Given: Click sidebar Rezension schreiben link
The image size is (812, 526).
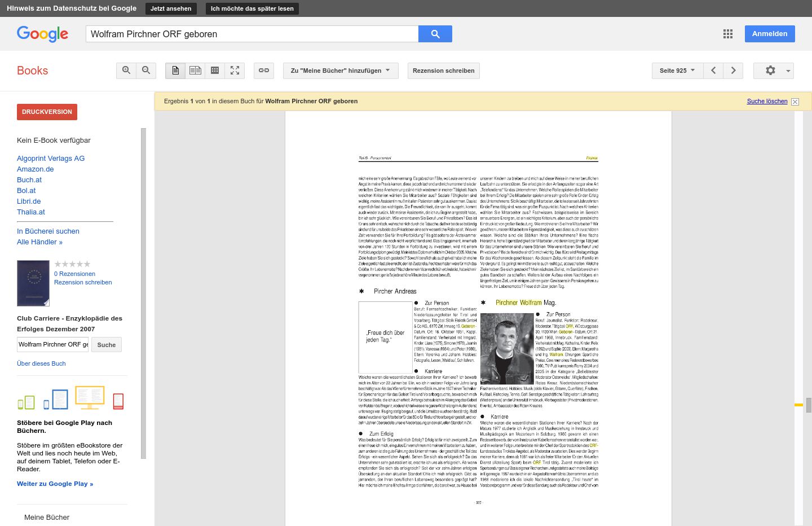Looking at the screenshot, I should (x=83, y=282).
